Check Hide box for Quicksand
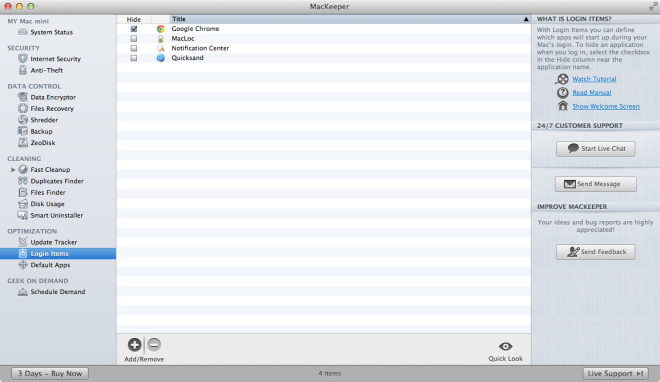Screen dimensions: 660x382 pos(134,58)
